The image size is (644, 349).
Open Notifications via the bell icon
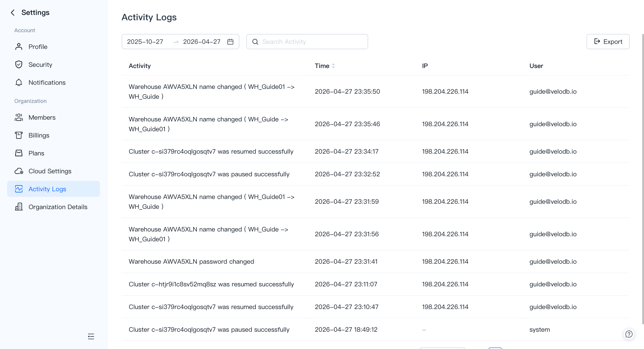pos(19,82)
